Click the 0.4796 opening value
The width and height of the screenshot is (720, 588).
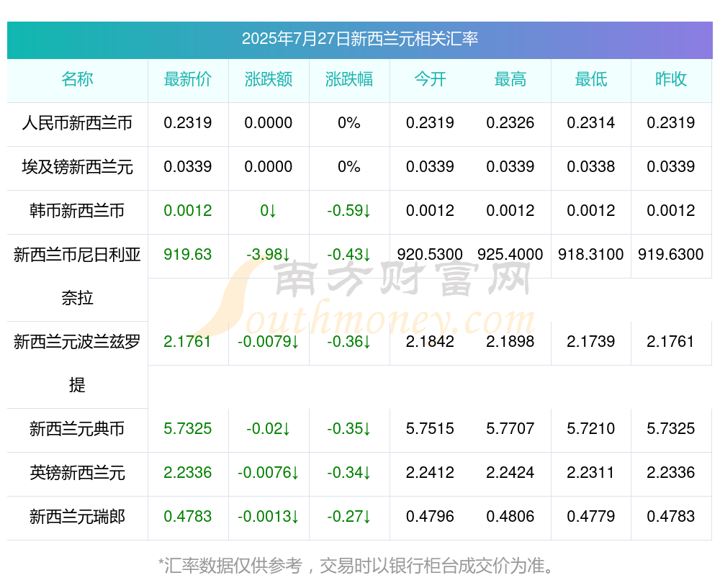[x=430, y=516]
